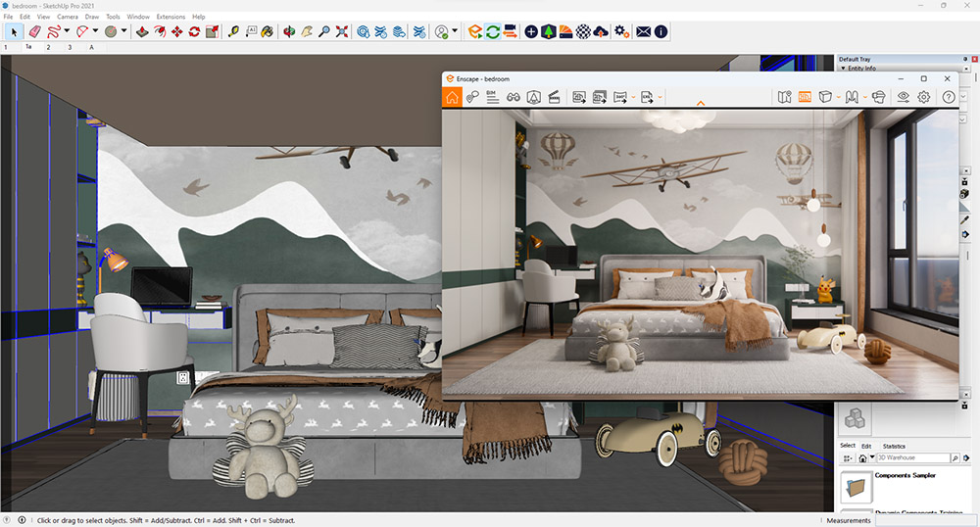This screenshot has width=980, height=527.
Task: Pick the Eraser tool
Action: tap(34, 31)
